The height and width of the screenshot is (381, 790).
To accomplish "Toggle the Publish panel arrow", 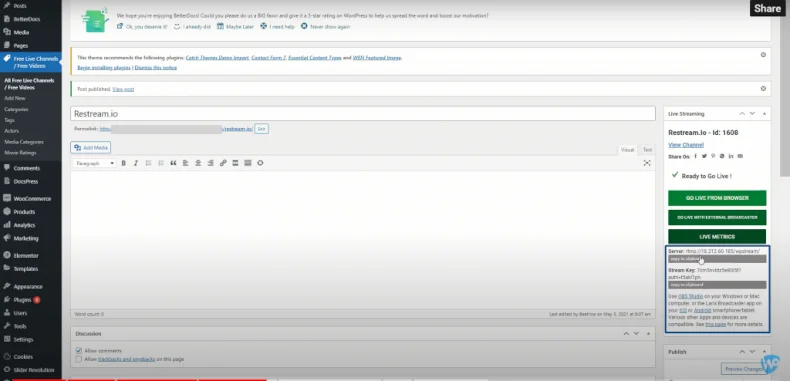I will pyautogui.click(x=764, y=352).
